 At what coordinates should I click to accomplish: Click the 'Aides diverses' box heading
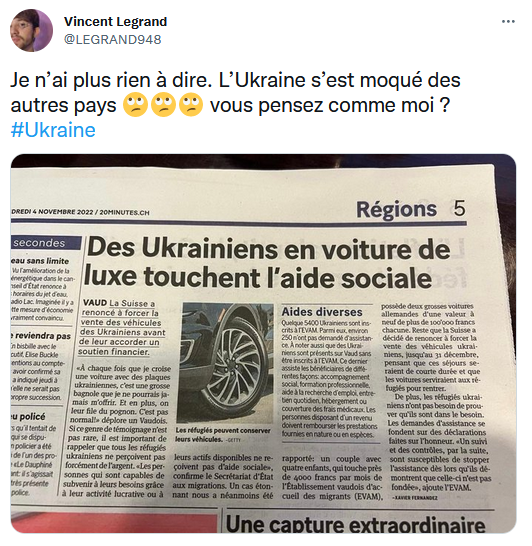tap(322, 312)
